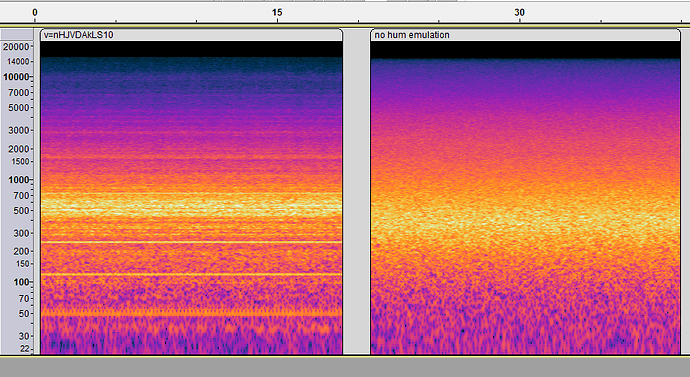The width and height of the screenshot is (690, 377).
Task: Click the 2000 Hz frequency scale label
Action: pyautogui.click(x=18, y=149)
